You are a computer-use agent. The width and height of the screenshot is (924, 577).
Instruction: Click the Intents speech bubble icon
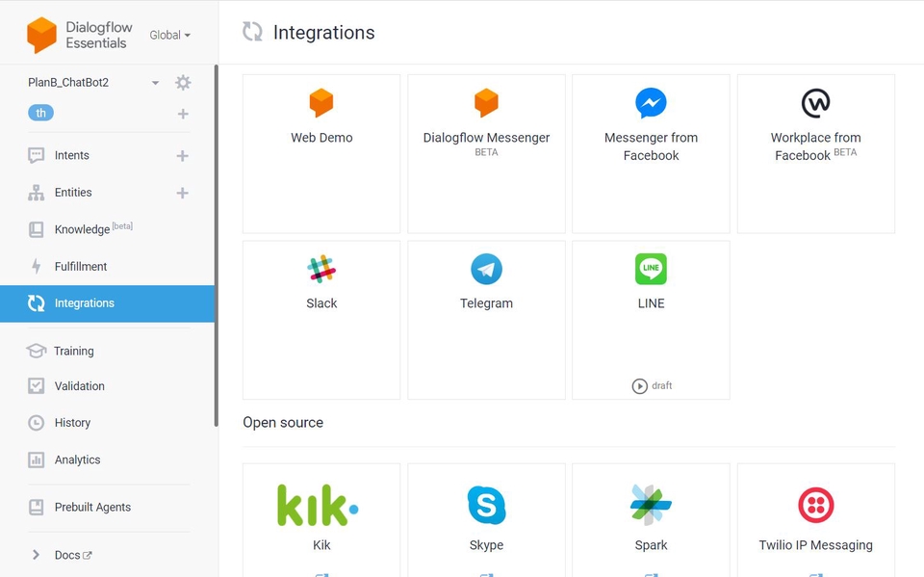point(36,156)
